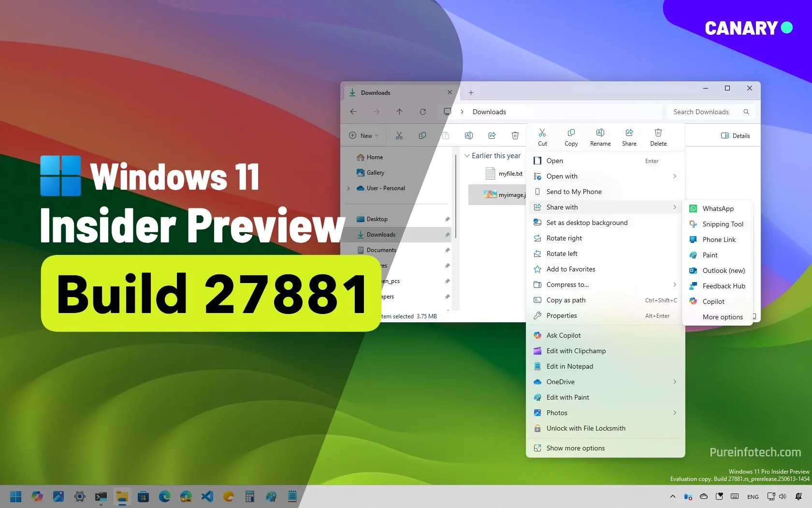Select Rotate right
The height and width of the screenshot is (508, 812).
pos(606,238)
